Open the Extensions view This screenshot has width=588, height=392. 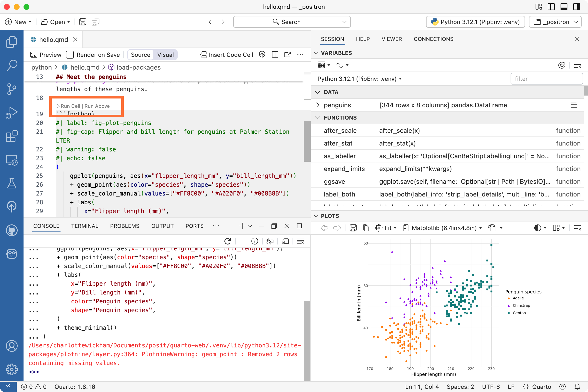coord(11,136)
